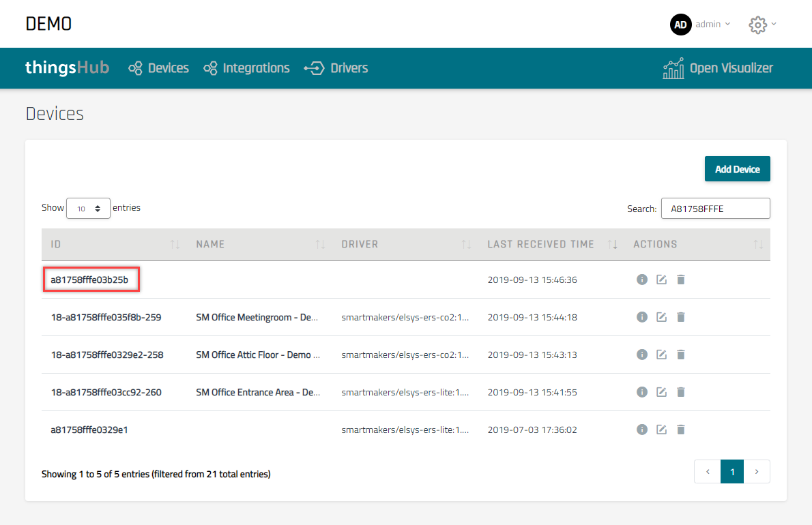812x525 pixels.
Task: Click info icon for device a81758fffe03b25b
Action: [641, 280]
